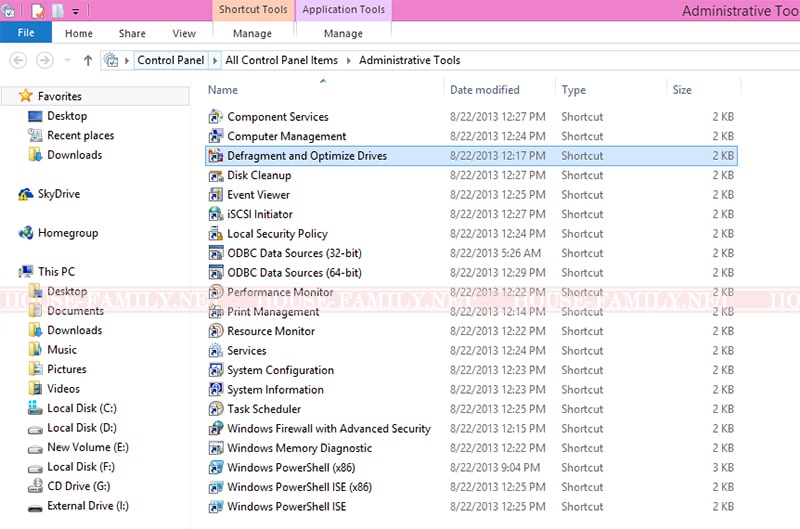The width and height of the screenshot is (800, 529).
Task: Open Local Disk (D:) in sidebar
Action: (x=82, y=427)
